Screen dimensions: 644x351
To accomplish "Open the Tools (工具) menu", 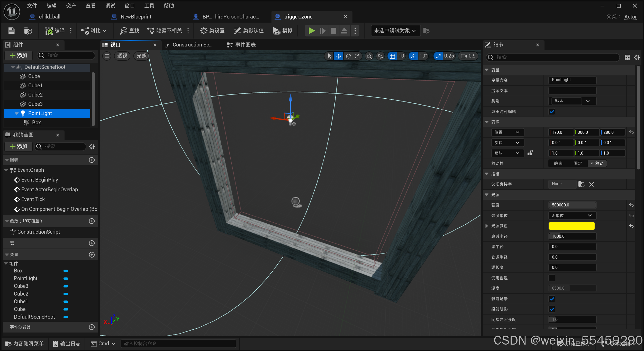I will tap(149, 6).
